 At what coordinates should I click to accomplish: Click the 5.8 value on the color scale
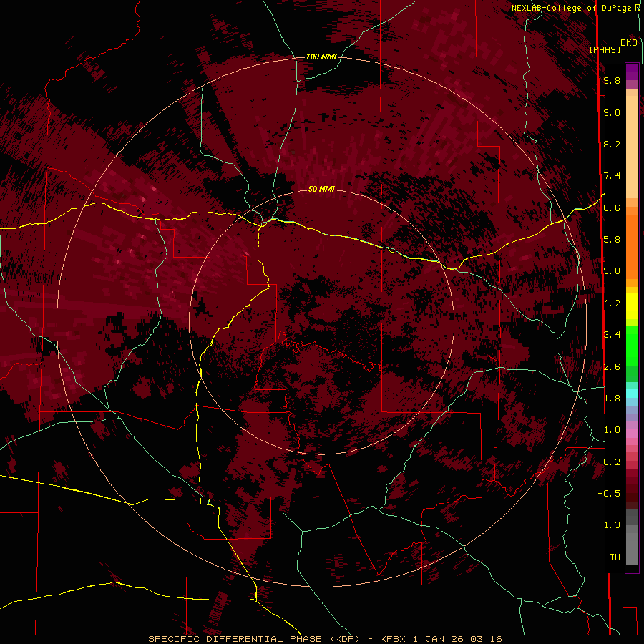click(x=612, y=240)
